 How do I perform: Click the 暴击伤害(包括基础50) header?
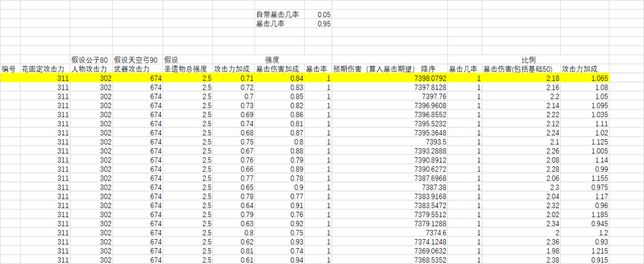(x=521, y=69)
